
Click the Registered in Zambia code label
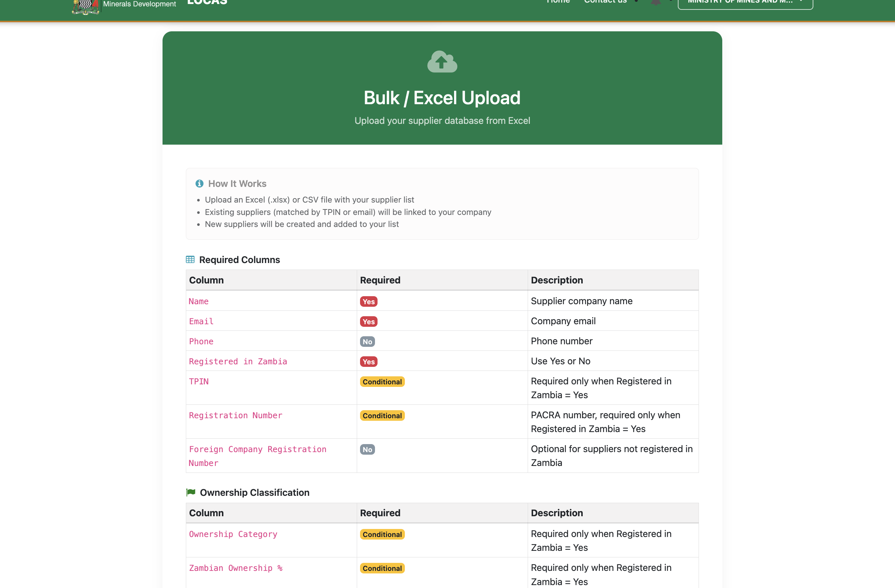[238, 361]
